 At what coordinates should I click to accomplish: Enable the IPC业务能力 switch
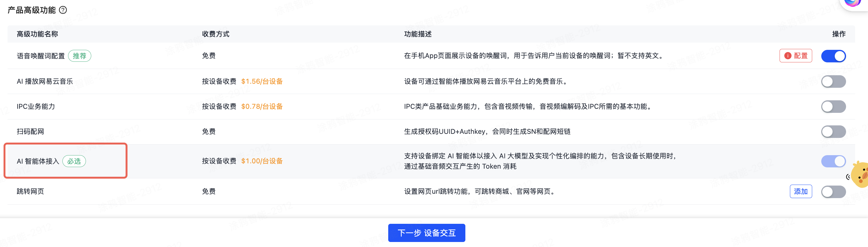pos(833,107)
